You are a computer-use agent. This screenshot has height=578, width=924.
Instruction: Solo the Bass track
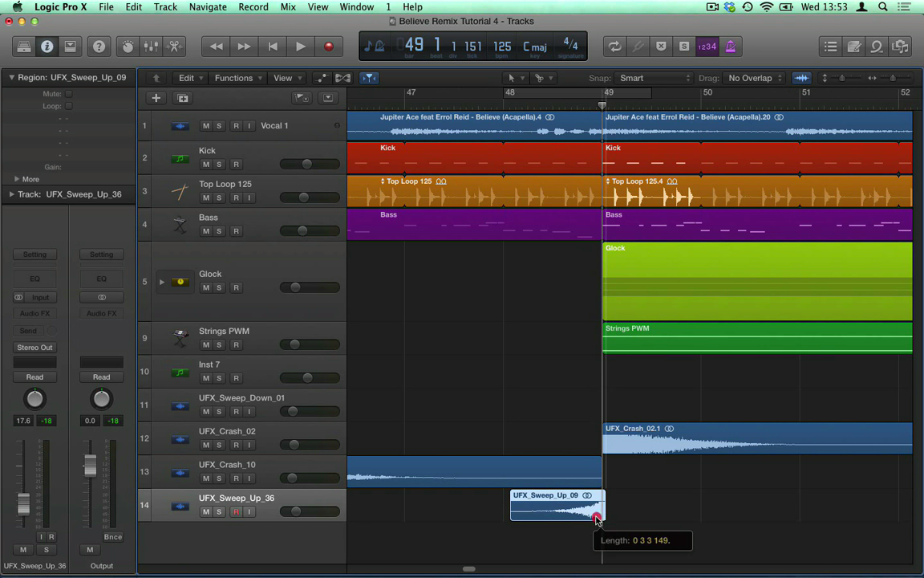click(x=219, y=231)
